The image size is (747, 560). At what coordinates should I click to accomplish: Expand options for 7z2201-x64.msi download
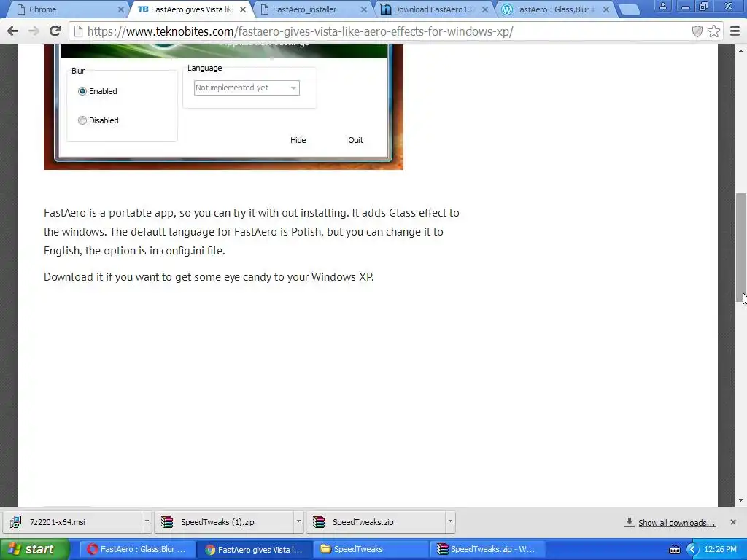pyautogui.click(x=147, y=522)
